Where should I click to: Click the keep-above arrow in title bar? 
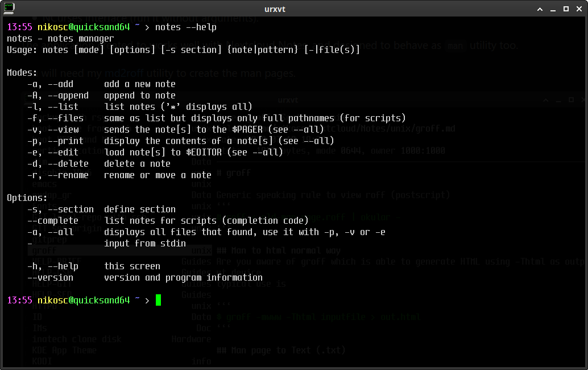(x=540, y=9)
